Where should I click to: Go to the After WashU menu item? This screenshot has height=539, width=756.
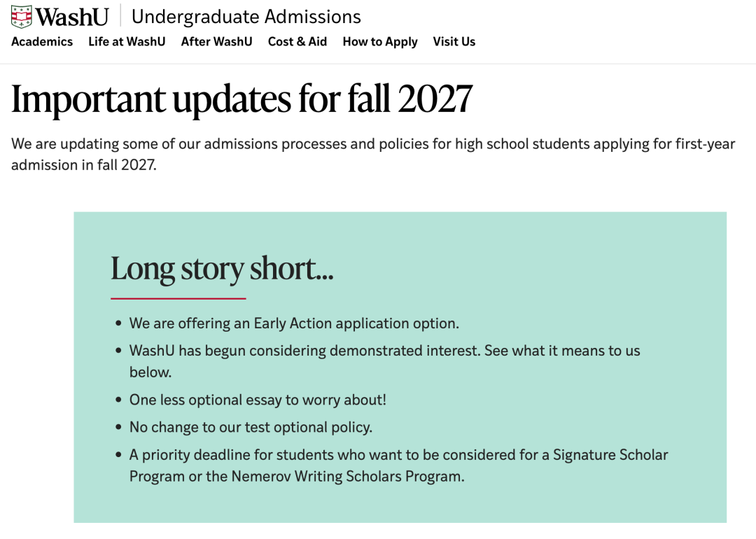click(x=216, y=41)
